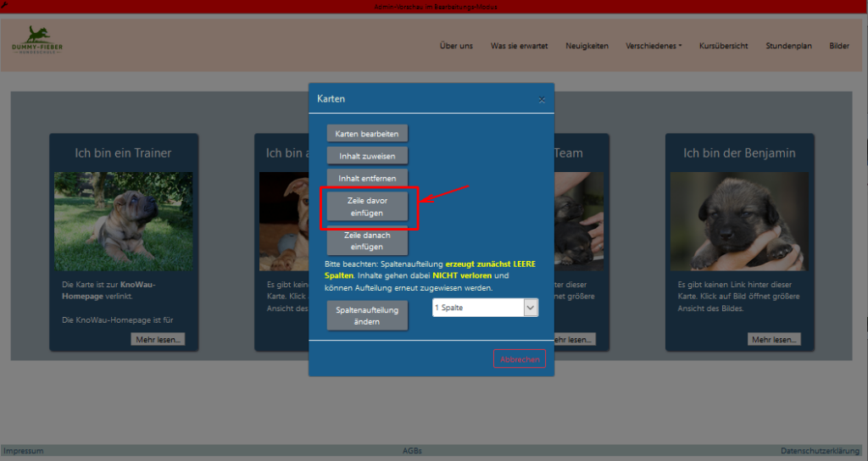Open the 1 Spalte dropdown
The height and width of the screenshot is (461, 868).
485,308
